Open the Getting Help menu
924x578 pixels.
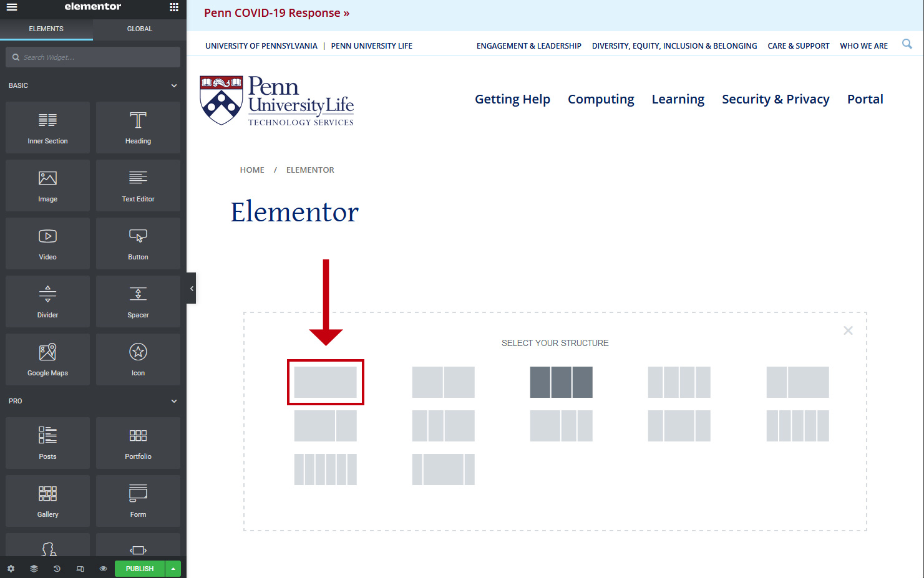[512, 99]
